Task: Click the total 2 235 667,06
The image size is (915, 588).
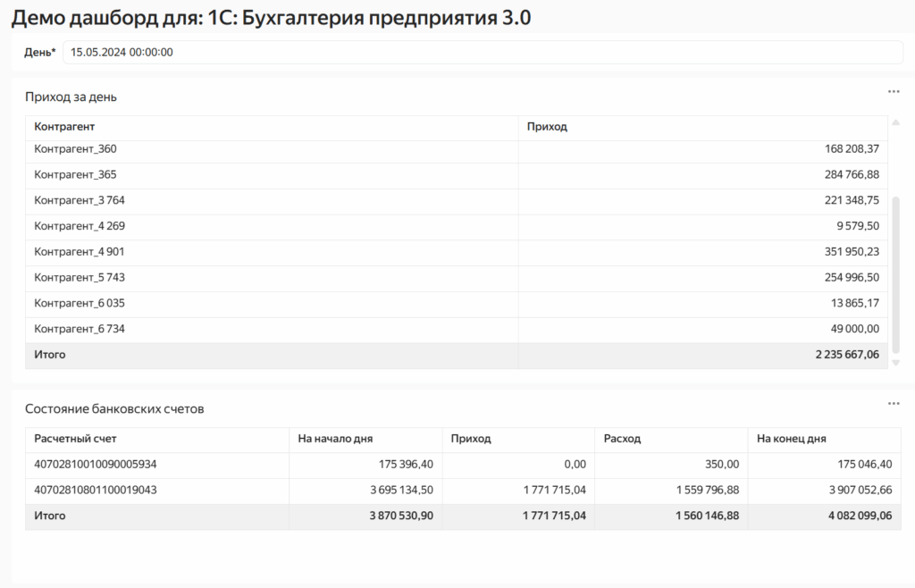Action: 847,355
